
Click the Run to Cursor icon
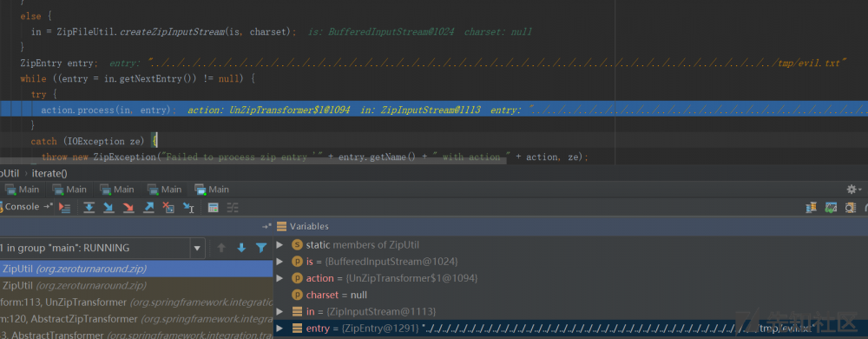(x=188, y=207)
